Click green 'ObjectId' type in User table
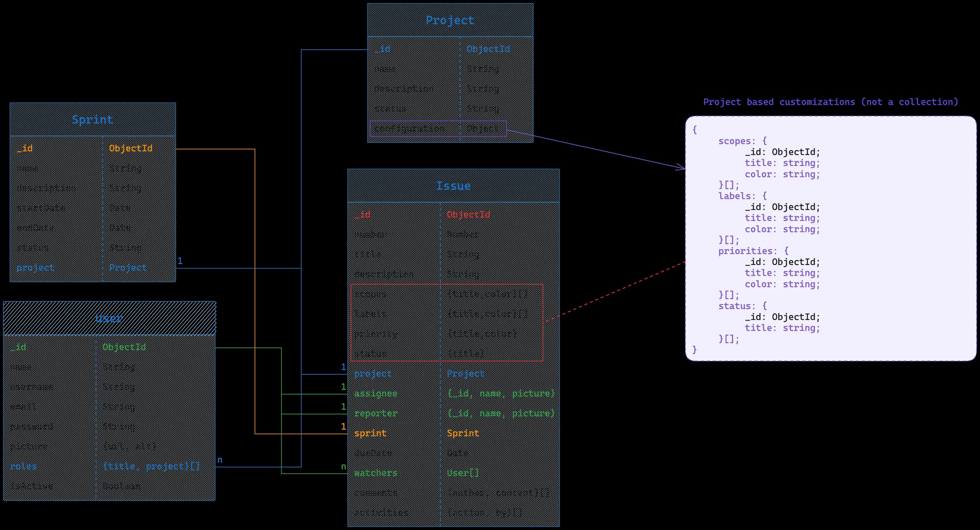980x530 pixels. point(124,347)
